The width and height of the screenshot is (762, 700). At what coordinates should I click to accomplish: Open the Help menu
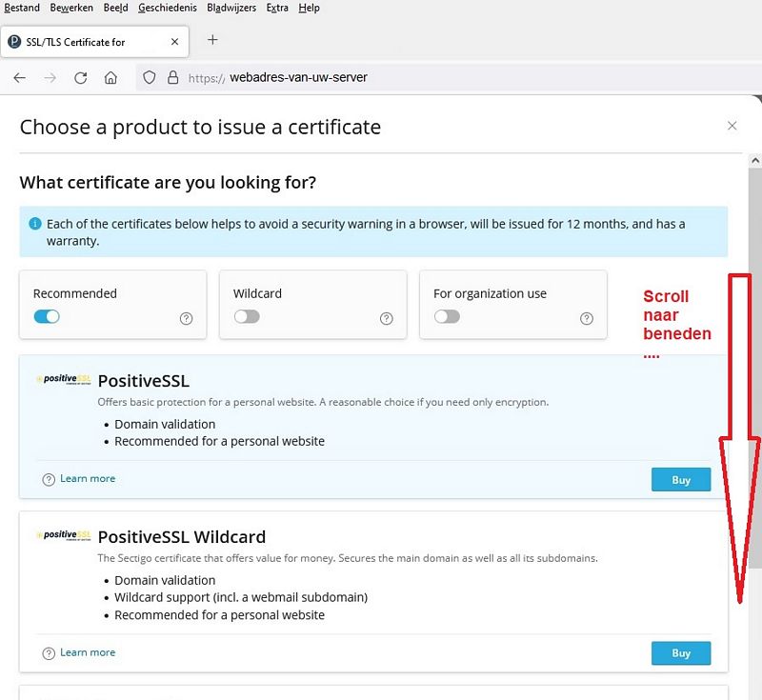[x=309, y=8]
